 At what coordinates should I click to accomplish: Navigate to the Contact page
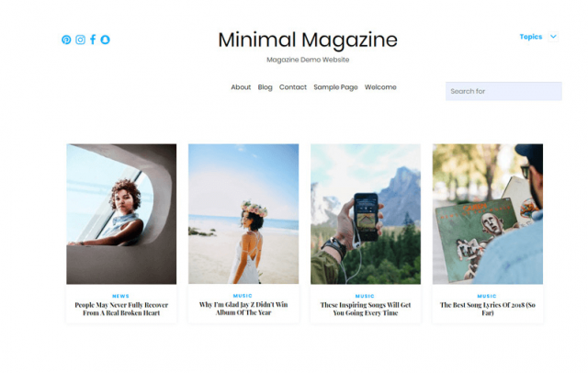tap(293, 87)
